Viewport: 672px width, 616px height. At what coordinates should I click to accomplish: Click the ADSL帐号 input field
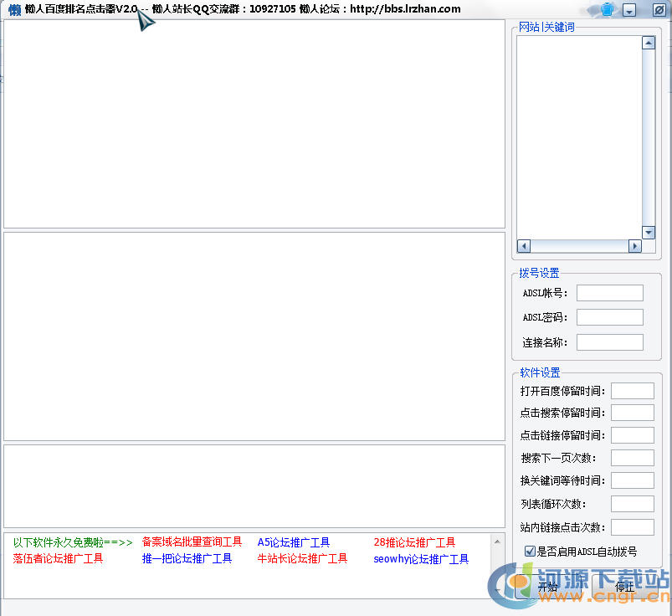pyautogui.click(x=609, y=292)
